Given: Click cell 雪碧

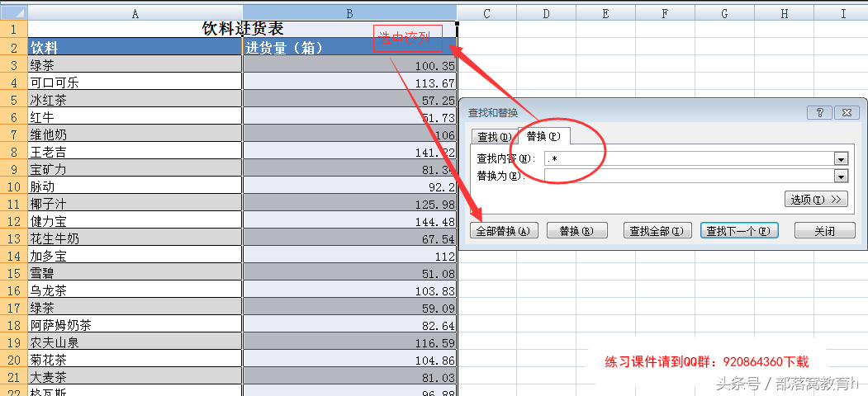Looking at the screenshot, I should tap(135, 273).
